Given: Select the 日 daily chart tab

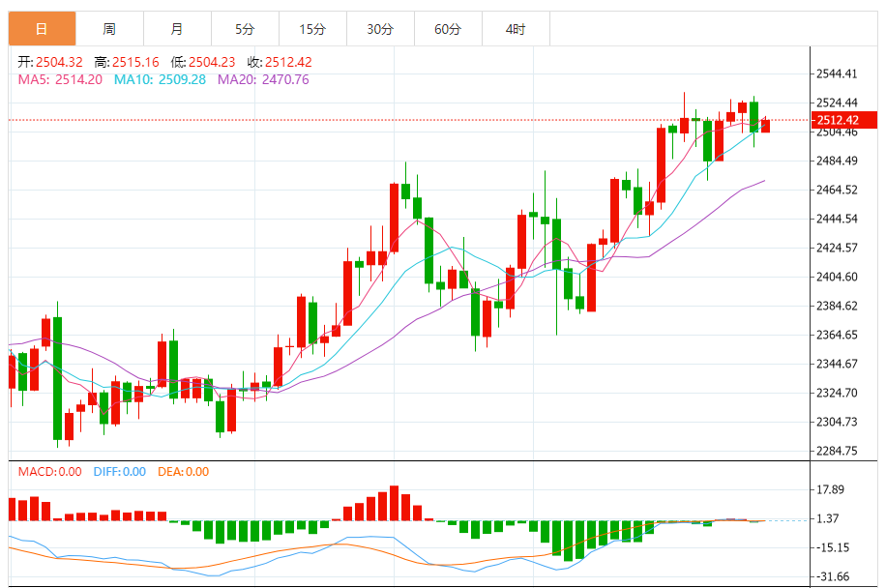Looking at the screenshot, I should (x=42, y=29).
